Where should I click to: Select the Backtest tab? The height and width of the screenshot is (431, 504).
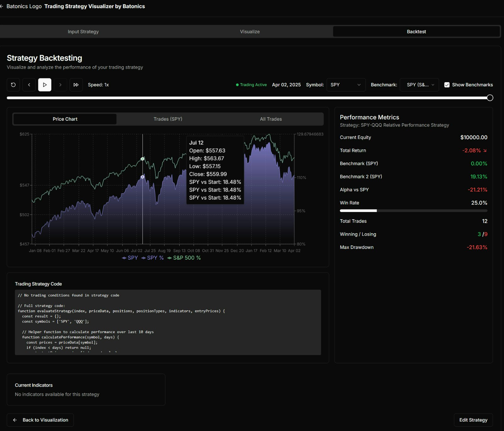(416, 32)
